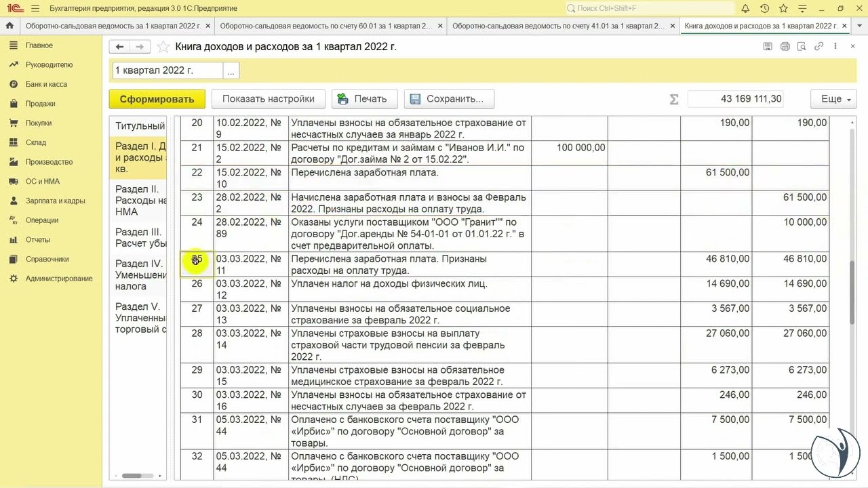Switch to the account 41.01 report tab
Screen dimensions: 868x488
[558, 26]
